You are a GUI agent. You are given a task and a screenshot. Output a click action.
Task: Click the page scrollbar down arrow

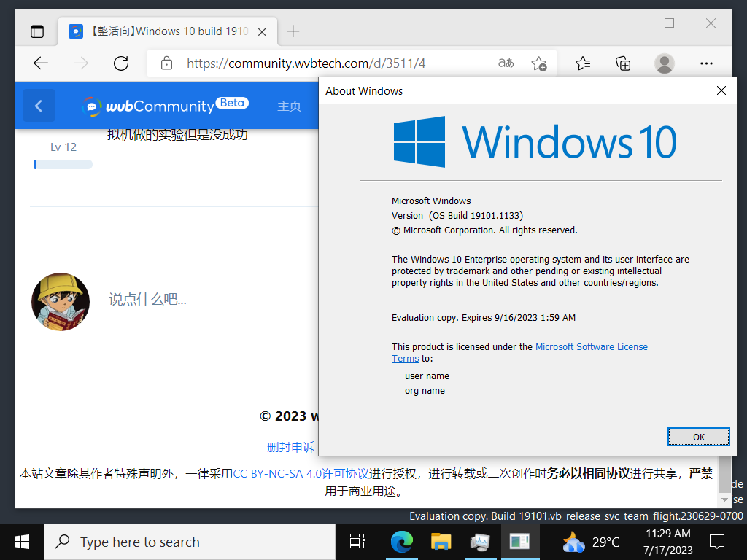(x=724, y=499)
